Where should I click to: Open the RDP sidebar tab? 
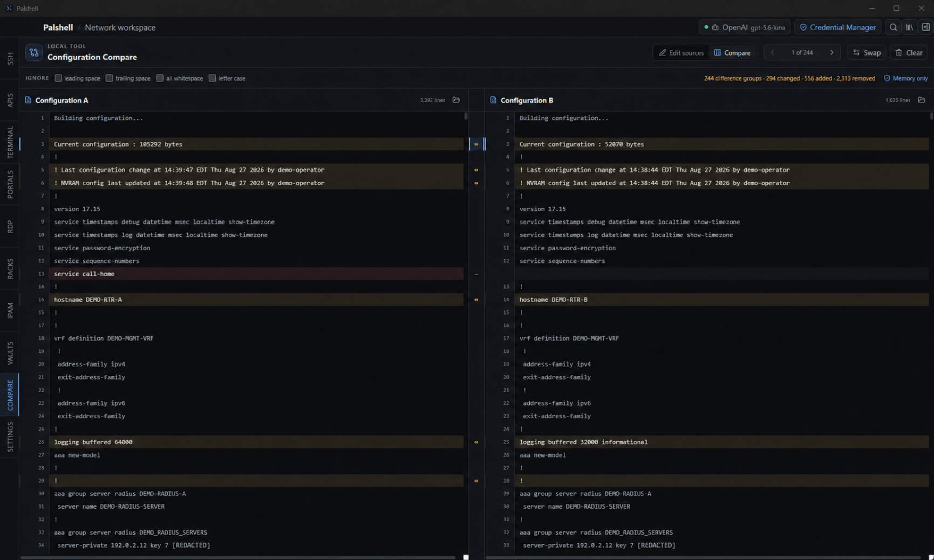click(x=10, y=227)
